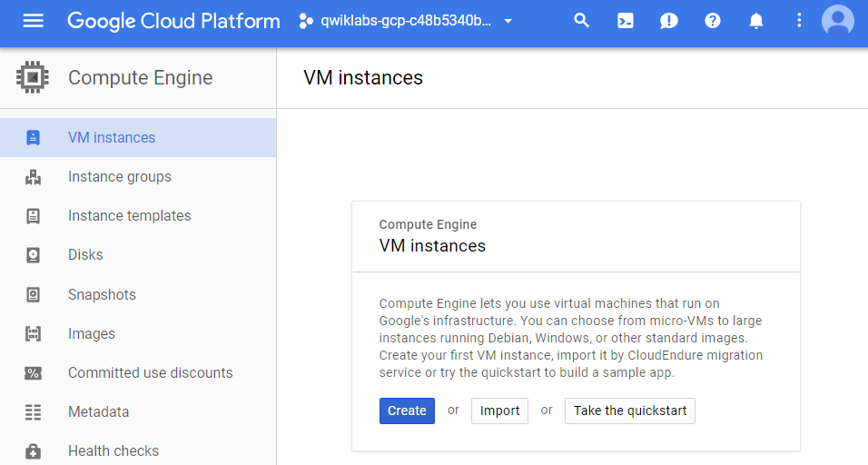Click the Compute Engine chip icon
The width and height of the screenshot is (868, 465).
(33, 77)
